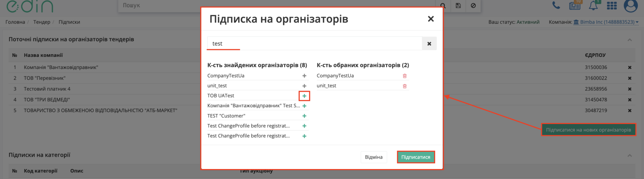Open notifications bell icon
Viewport: 644px width, 179px height.
click(593, 5)
